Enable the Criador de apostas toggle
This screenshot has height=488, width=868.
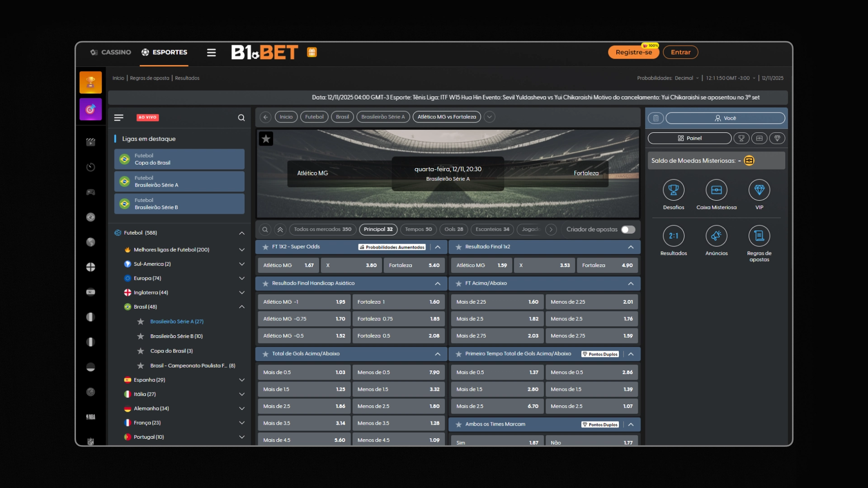(x=628, y=230)
